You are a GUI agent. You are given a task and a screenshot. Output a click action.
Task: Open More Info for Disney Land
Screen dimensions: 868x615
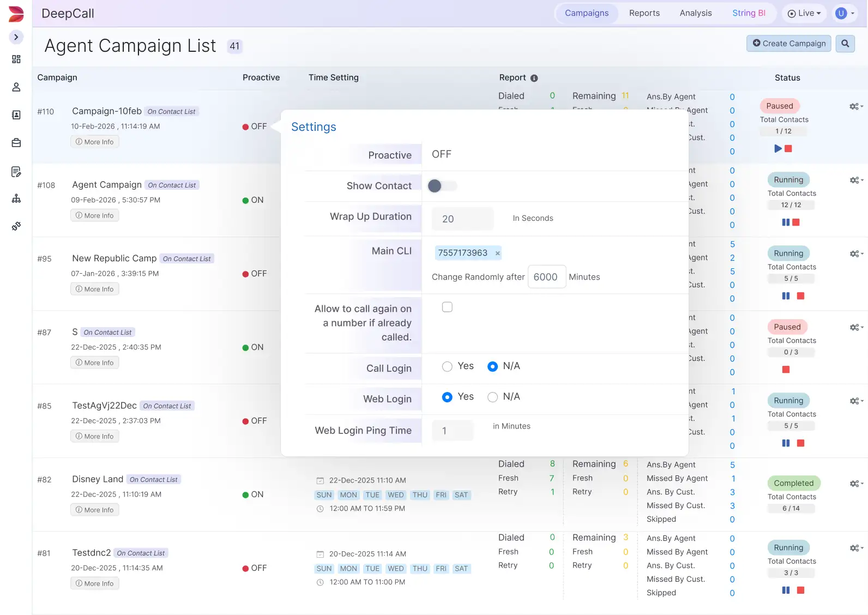94,510
